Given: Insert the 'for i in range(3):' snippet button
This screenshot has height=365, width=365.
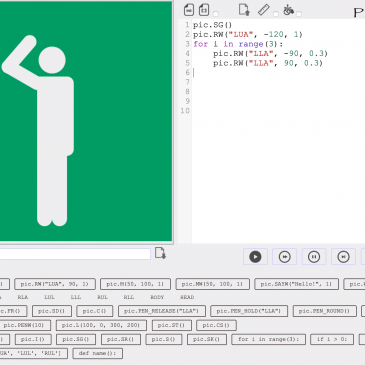Looking at the screenshot, I should (268, 339).
